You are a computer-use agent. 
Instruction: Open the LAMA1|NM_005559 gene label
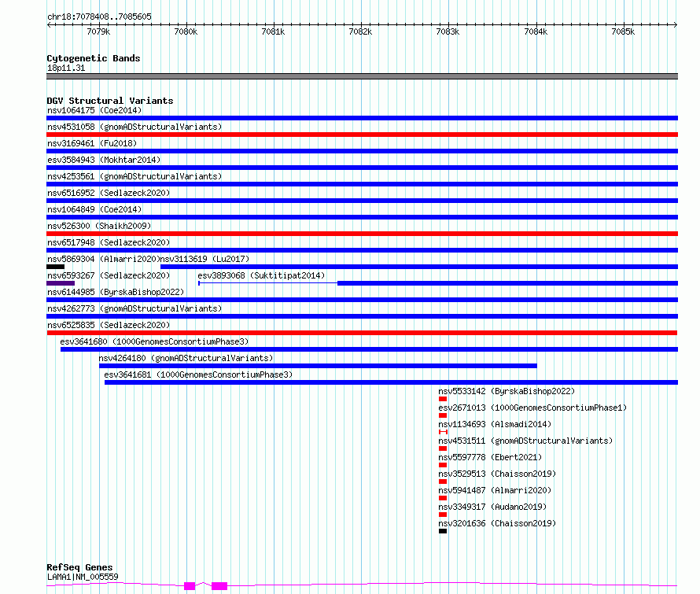83,577
